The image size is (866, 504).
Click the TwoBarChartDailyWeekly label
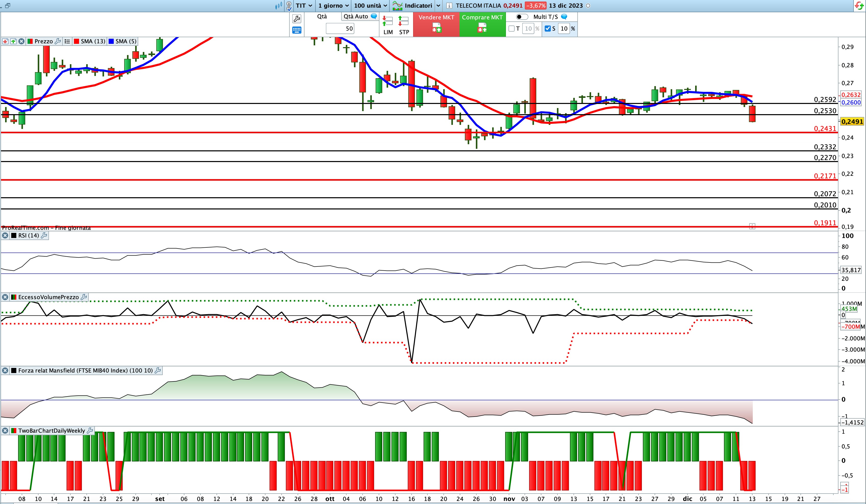(52, 431)
